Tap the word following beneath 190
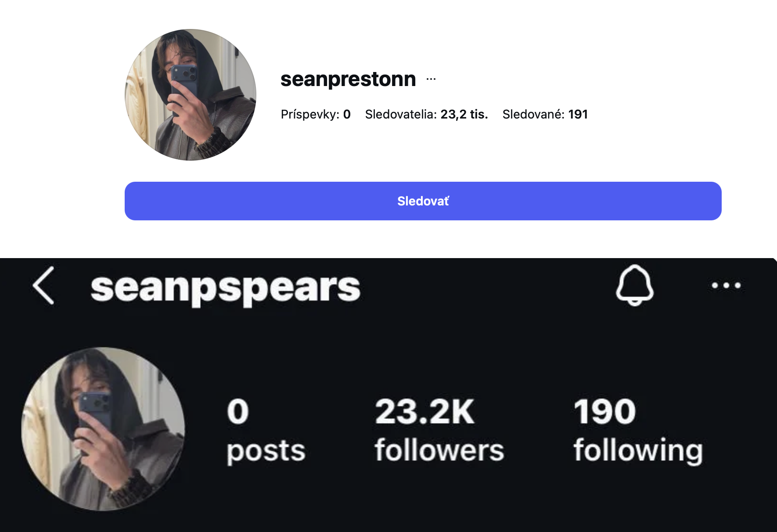Screen dimensions: 777x532 638,451
